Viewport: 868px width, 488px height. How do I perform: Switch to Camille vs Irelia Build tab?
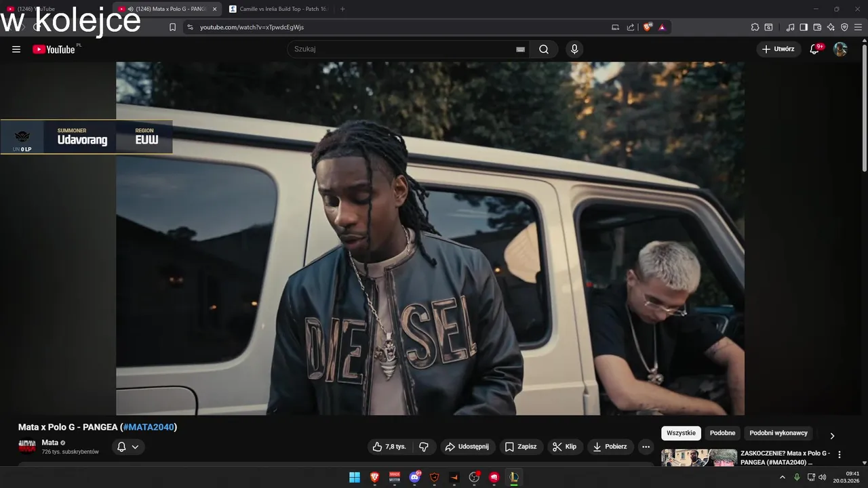pos(279,9)
